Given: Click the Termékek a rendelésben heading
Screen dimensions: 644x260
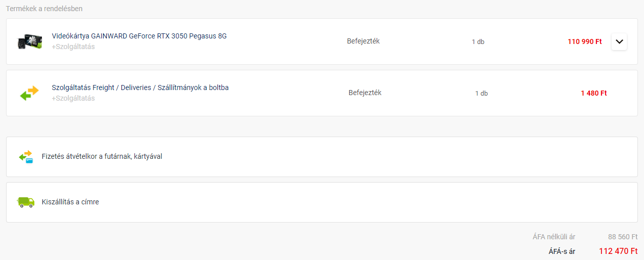Looking at the screenshot, I should [x=44, y=9].
